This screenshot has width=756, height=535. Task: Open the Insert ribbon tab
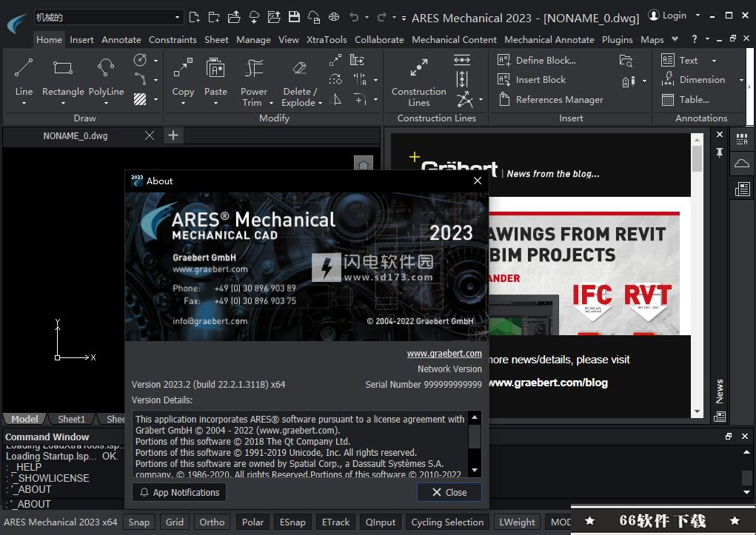pos(81,39)
